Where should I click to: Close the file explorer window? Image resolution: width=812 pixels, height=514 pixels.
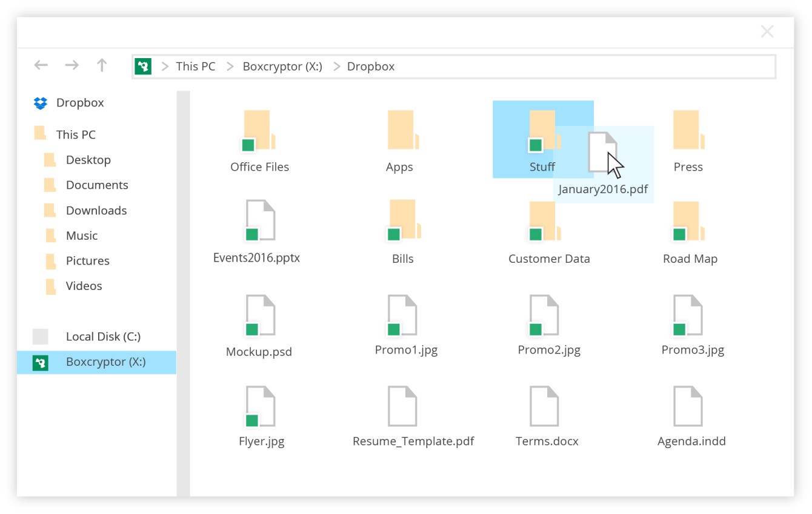tap(767, 32)
